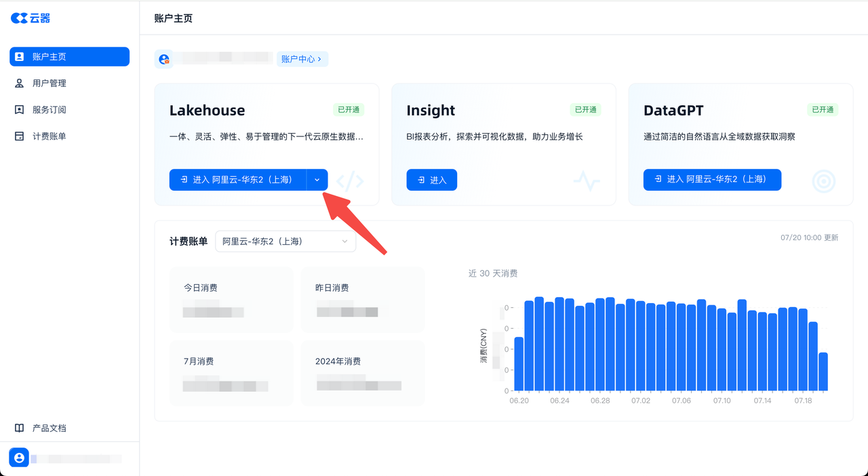The image size is (868, 476).
Task: Click the Lakehouse 已开通 status badge
Action: tap(349, 110)
